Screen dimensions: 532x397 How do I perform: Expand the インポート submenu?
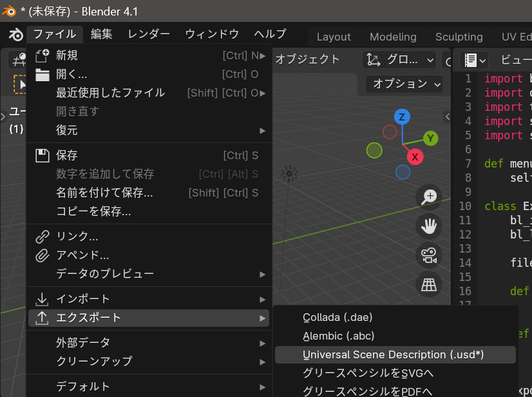pyautogui.click(x=149, y=299)
